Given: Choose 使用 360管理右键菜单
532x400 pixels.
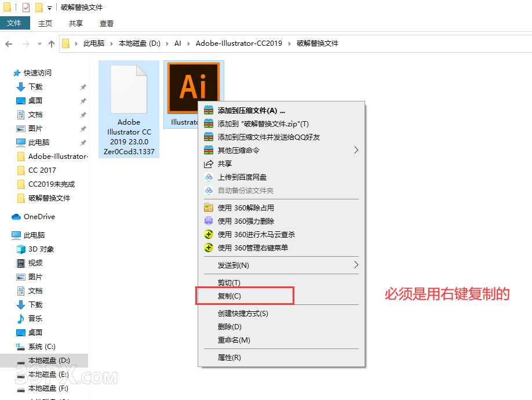Looking at the screenshot, I should [x=281, y=248].
